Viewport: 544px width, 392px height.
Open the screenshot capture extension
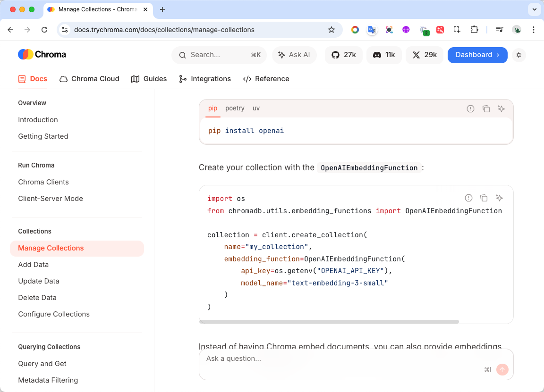coord(389,30)
